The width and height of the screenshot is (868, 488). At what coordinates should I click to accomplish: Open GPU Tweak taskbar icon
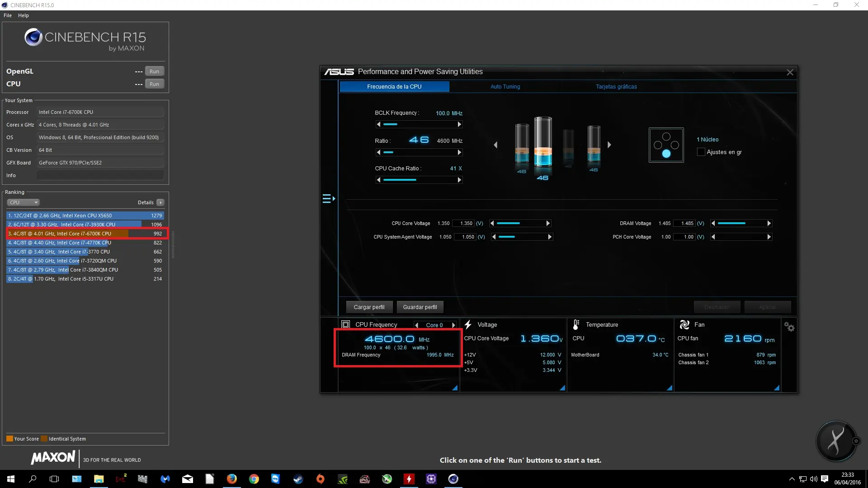click(364, 479)
